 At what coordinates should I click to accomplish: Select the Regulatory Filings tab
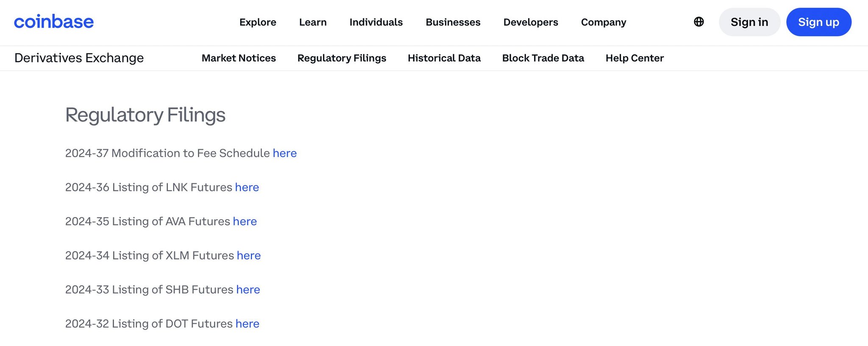pos(342,58)
